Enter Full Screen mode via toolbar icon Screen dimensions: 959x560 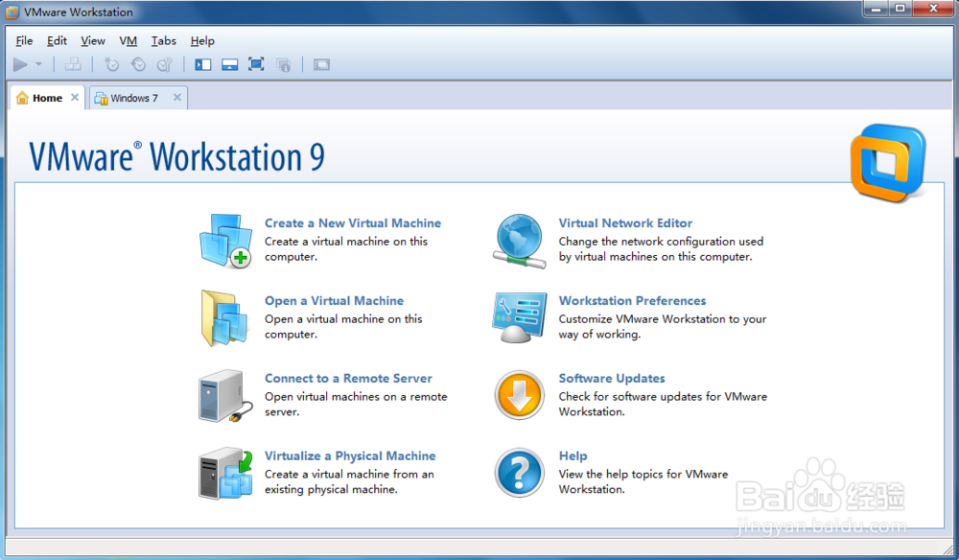click(256, 64)
